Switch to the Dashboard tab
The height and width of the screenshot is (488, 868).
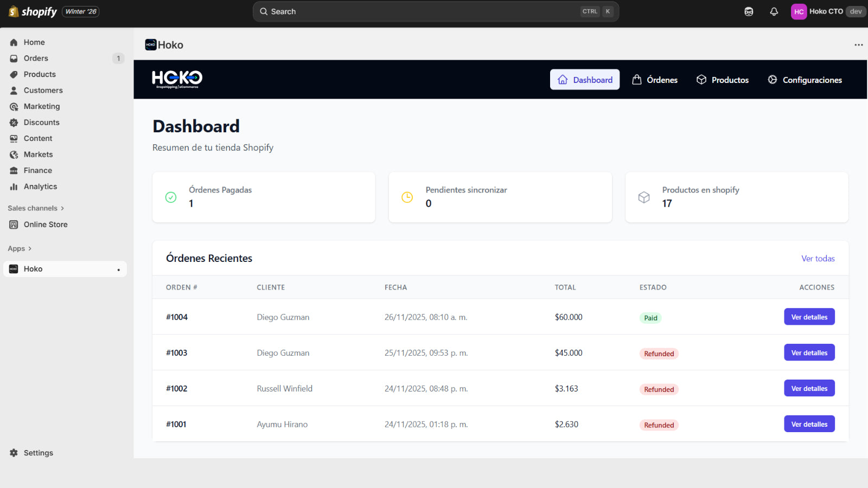(x=585, y=80)
